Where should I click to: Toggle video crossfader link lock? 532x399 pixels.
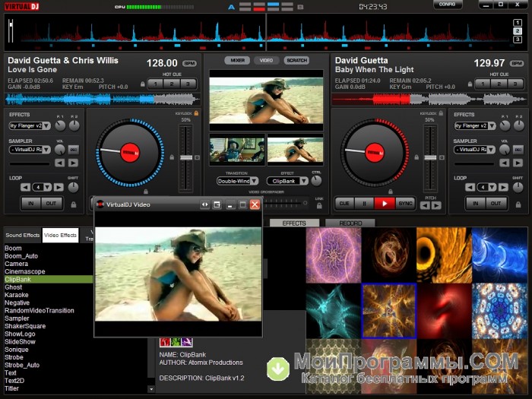point(319,206)
